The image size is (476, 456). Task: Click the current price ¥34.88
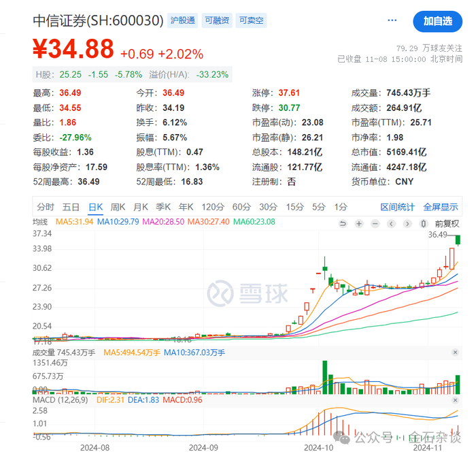pyautogui.click(x=73, y=49)
